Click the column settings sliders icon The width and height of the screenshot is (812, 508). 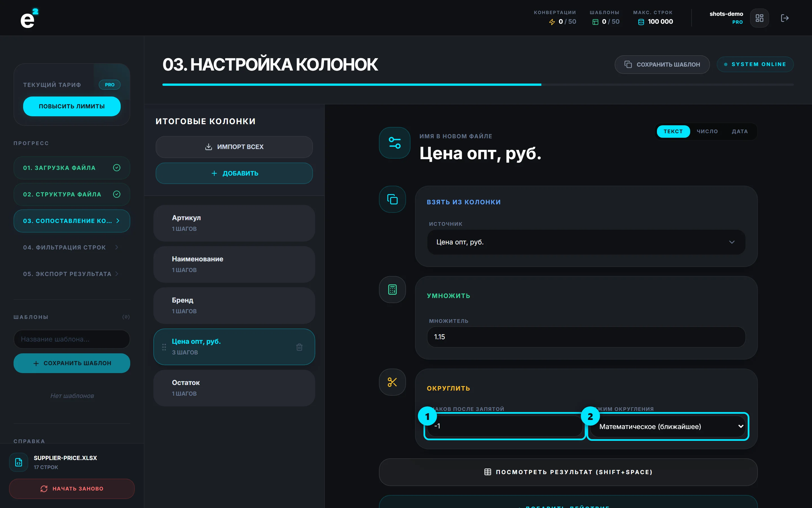coord(395,143)
